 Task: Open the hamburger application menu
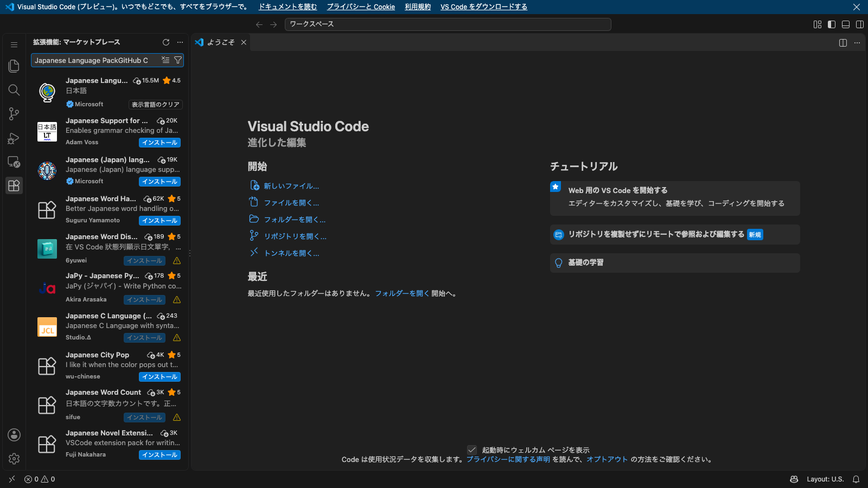[x=14, y=44]
